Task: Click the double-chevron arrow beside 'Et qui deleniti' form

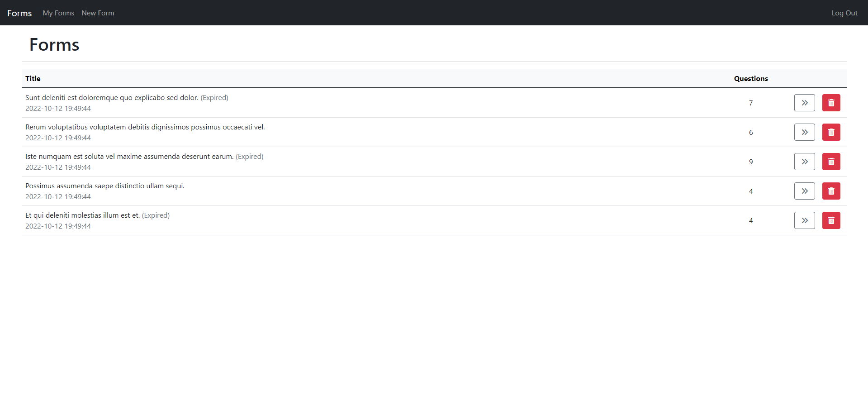Action: pyautogui.click(x=804, y=220)
